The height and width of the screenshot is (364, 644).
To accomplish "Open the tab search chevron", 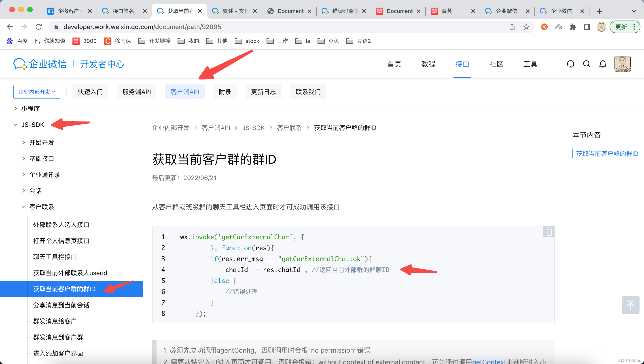I will coord(634,11).
